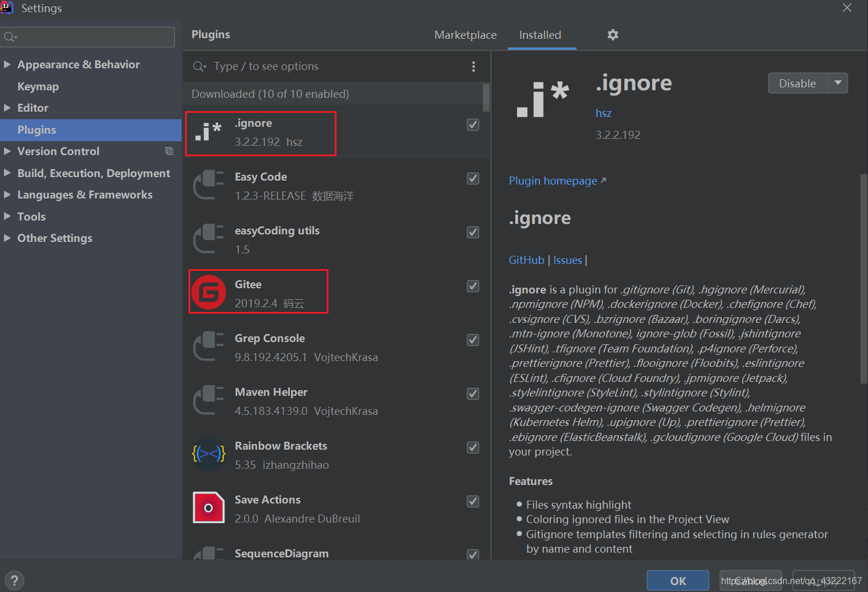This screenshot has height=592, width=868.
Task: Select Keymap in the settings tree
Action: click(38, 86)
